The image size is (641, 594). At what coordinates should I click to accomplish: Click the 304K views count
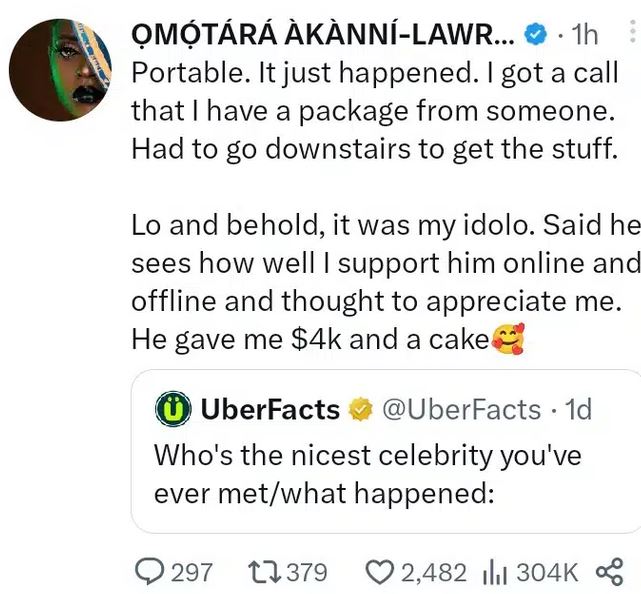pyautogui.click(x=549, y=571)
